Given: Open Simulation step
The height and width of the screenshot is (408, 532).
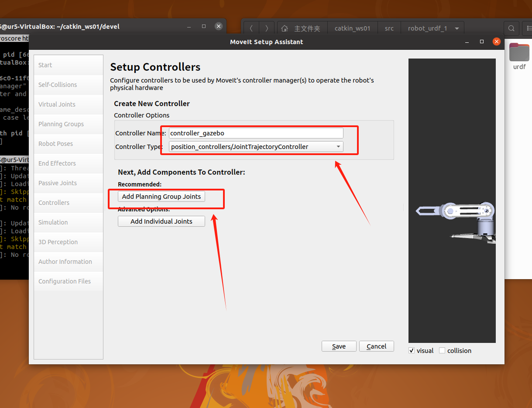Looking at the screenshot, I should click(x=69, y=222).
